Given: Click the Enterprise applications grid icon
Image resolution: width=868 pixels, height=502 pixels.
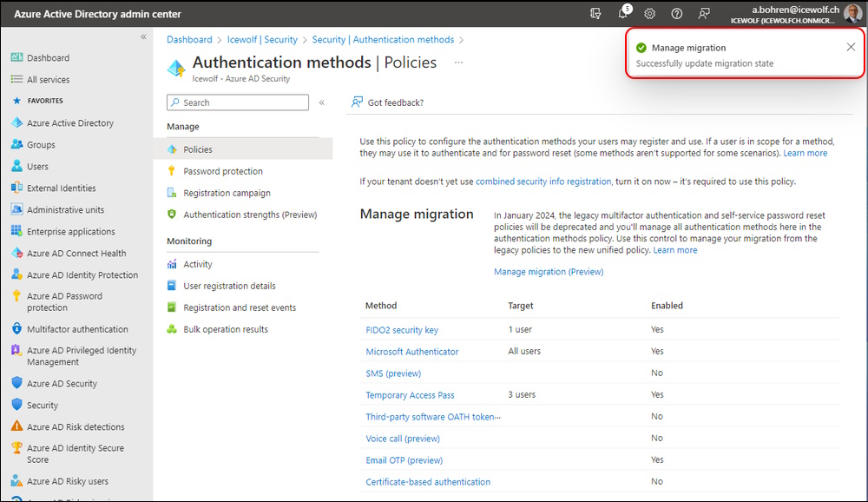Looking at the screenshot, I should (x=16, y=231).
